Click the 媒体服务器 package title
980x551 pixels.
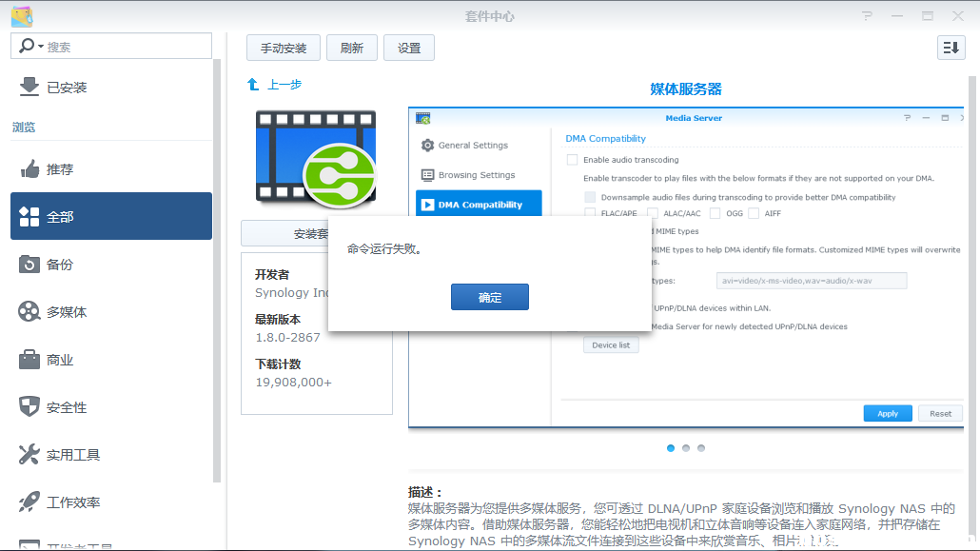[686, 89]
